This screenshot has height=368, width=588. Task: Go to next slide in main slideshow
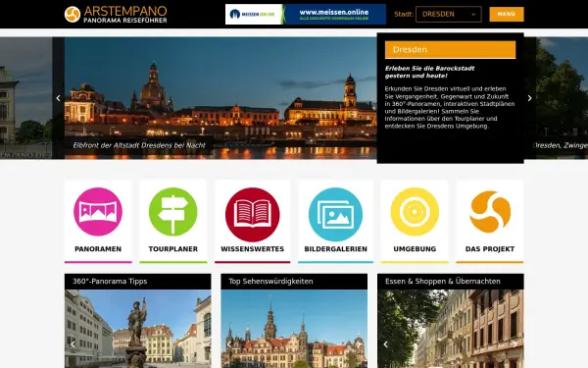(529, 98)
